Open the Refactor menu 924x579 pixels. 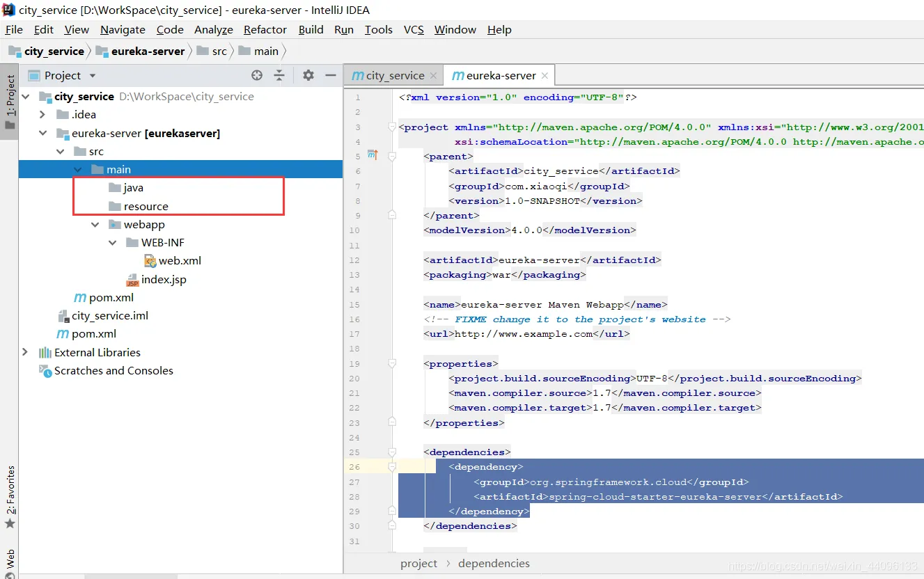coord(265,29)
